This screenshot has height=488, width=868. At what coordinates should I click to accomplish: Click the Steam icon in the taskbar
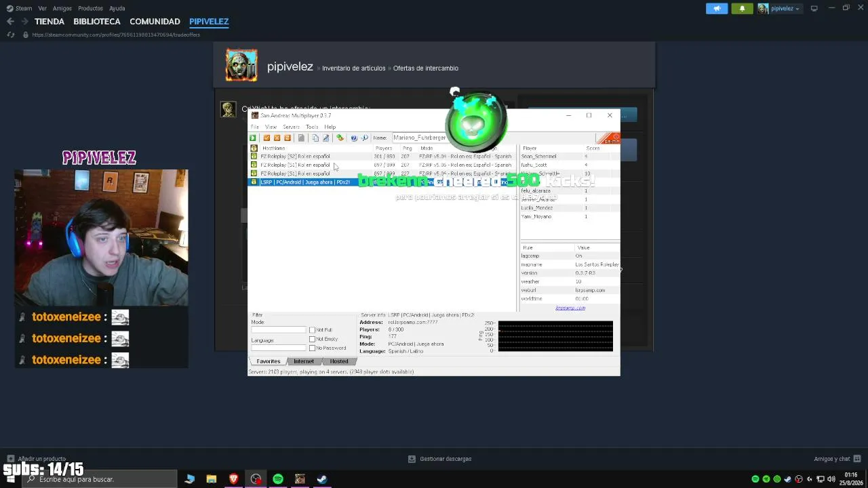[321, 479]
